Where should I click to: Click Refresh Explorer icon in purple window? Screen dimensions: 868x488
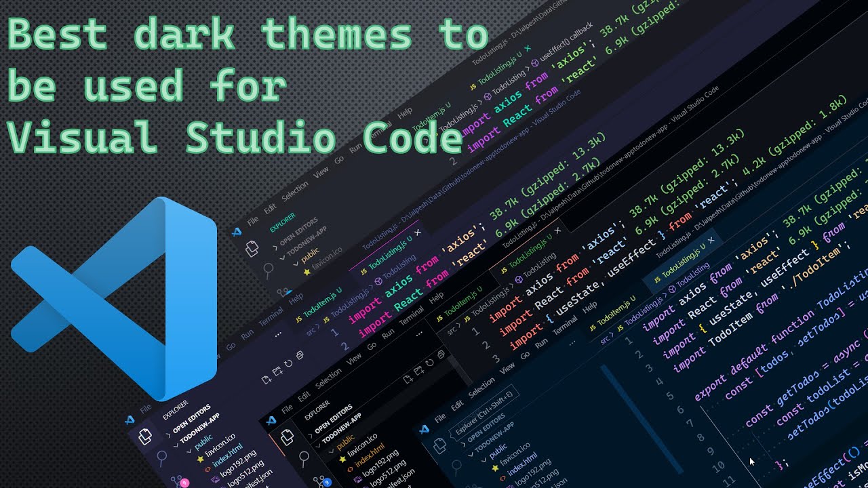coord(288,363)
